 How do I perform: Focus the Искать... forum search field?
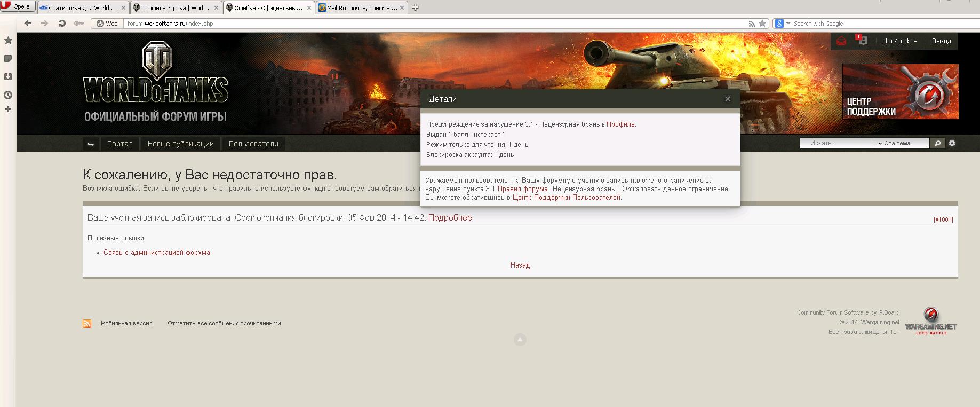(x=838, y=143)
